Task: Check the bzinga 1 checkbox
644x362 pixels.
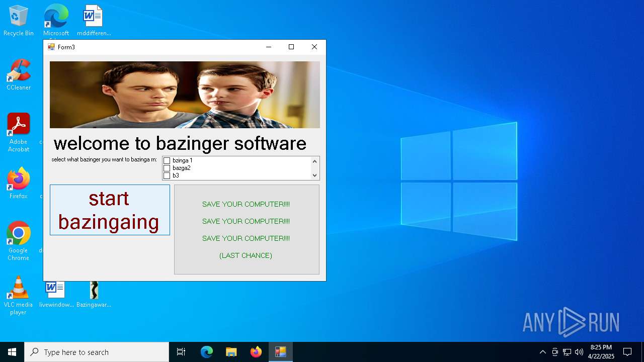Action: [167, 161]
